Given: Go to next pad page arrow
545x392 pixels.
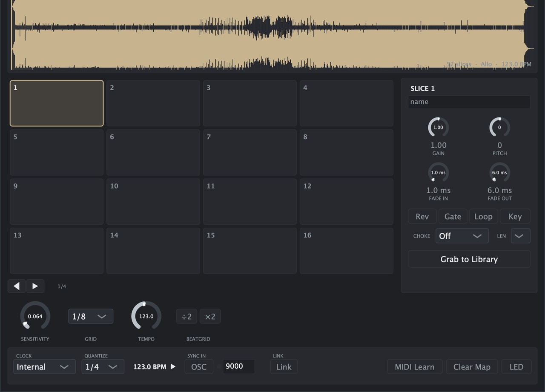Looking at the screenshot, I should point(35,286).
